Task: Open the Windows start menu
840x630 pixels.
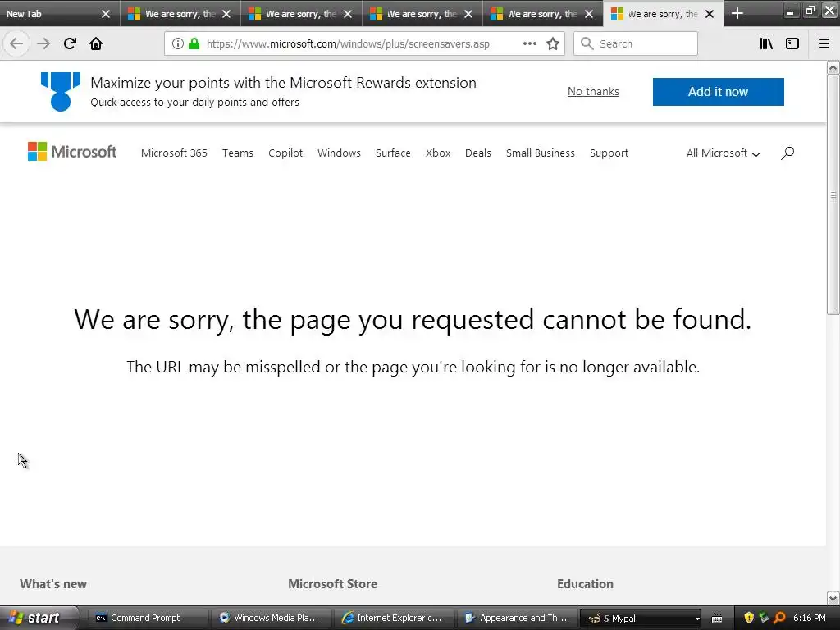Action: coord(38,619)
